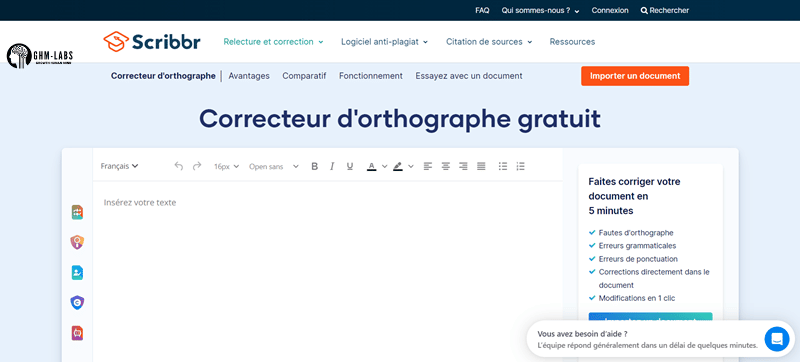This screenshot has height=362, width=800.
Task: Open the blue chat bubble button
Action: [777, 339]
